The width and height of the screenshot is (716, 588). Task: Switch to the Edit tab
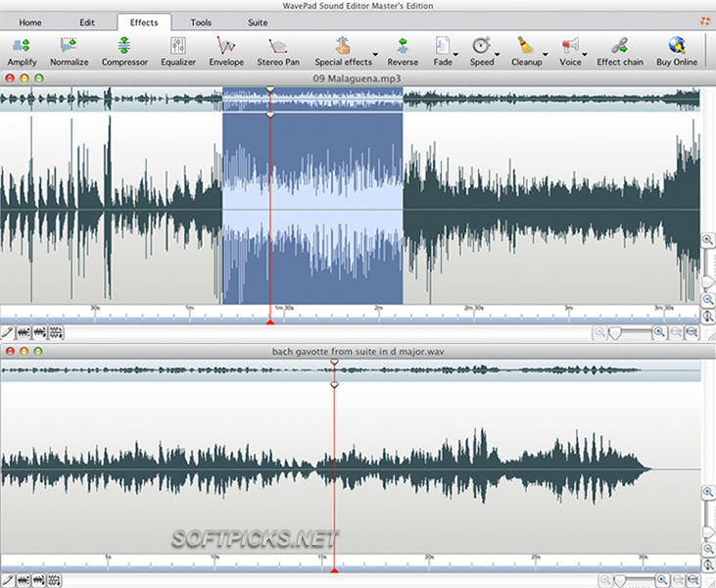[x=87, y=23]
